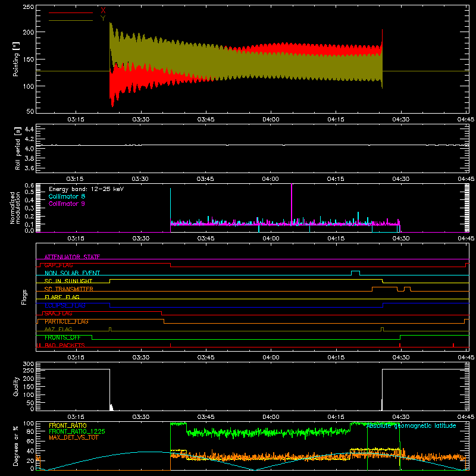476x476 pixels.
Task: Click the 300 tick on Quality axis
Action: pyautogui.click(x=28, y=364)
